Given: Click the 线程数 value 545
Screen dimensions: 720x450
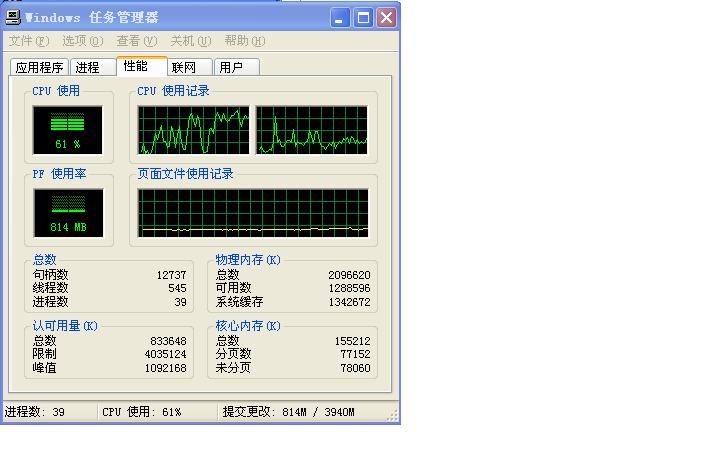Looking at the screenshot, I should click(177, 288).
